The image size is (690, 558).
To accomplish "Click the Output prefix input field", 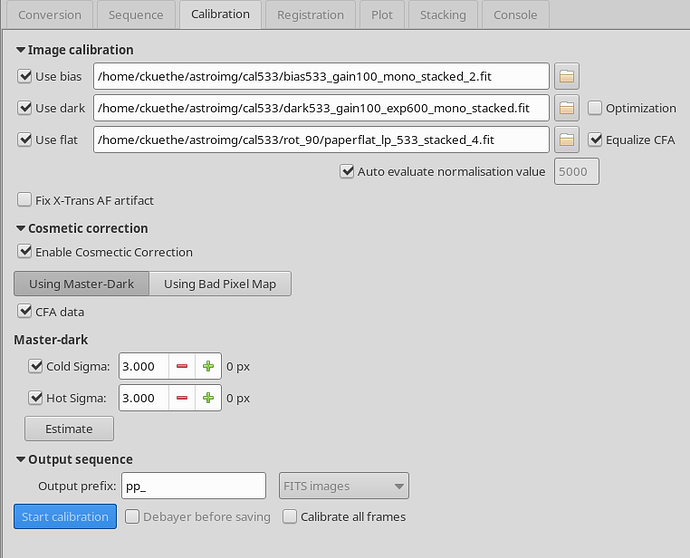I will click(194, 486).
